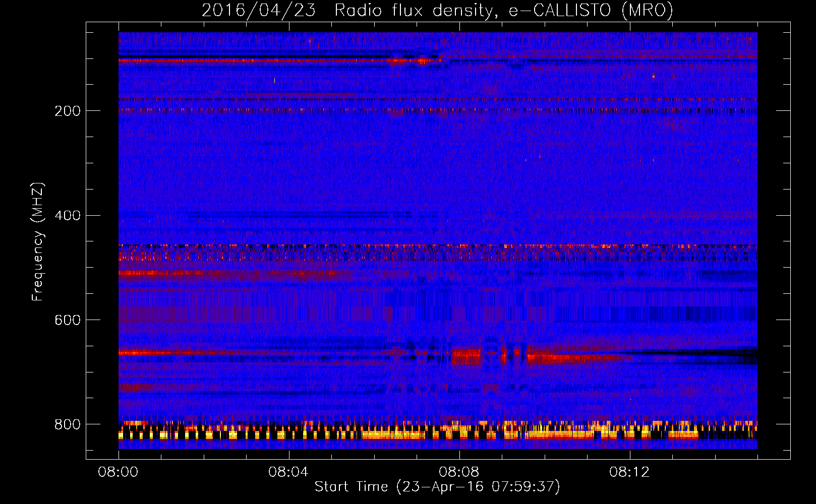Click the 'Frequency (MHZ)' axis title
The image size is (816, 504).
38,241
